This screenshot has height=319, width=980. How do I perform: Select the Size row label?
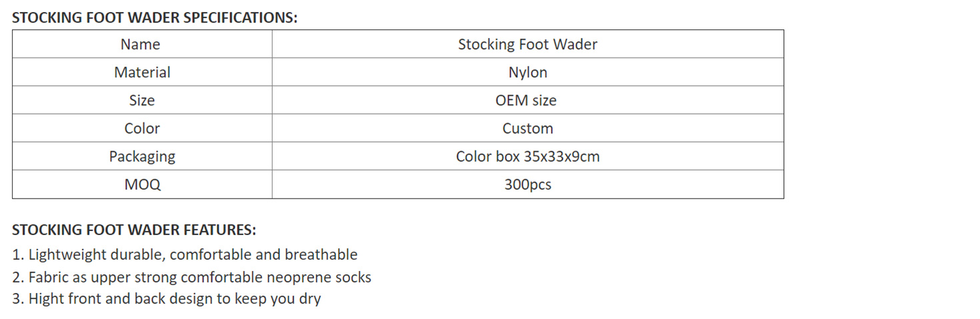pos(142,101)
